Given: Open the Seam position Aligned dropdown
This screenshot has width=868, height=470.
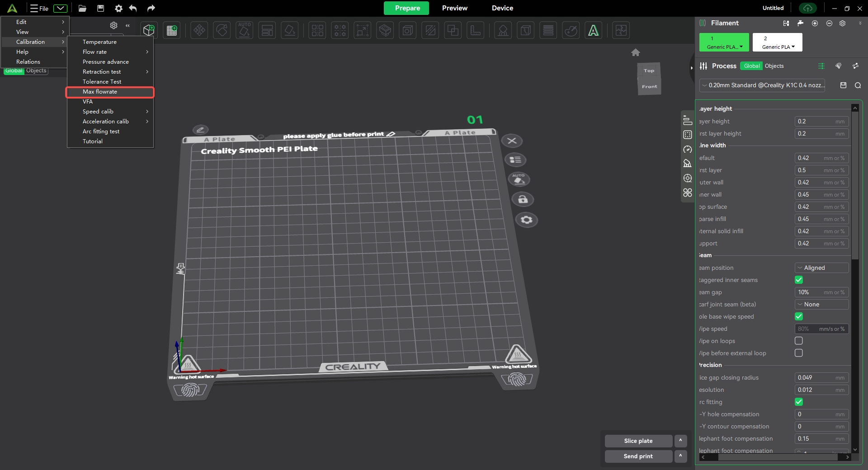Looking at the screenshot, I should (x=821, y=268).
